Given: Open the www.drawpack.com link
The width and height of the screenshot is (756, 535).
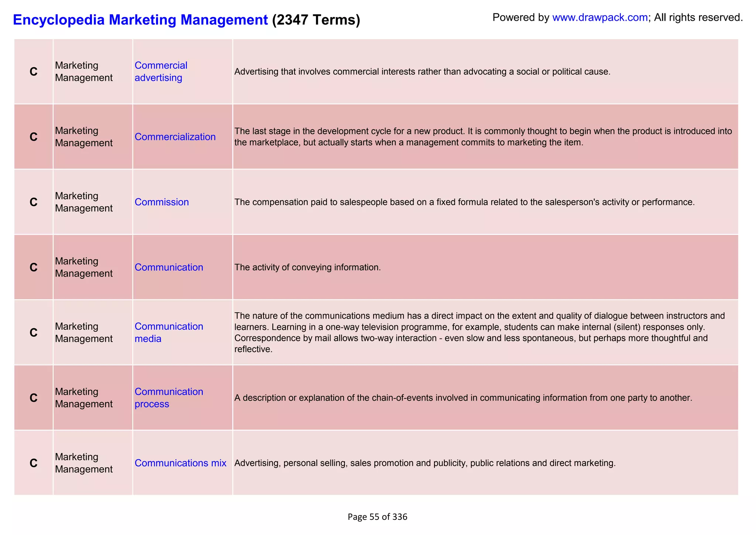Looking at the screenshot, I should pyautogui.click(x=600, y=17).
